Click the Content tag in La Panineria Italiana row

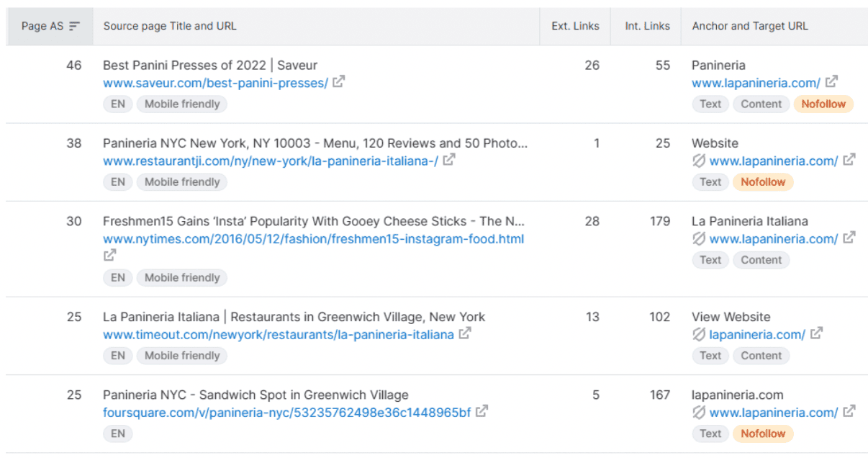click(761, 260)
